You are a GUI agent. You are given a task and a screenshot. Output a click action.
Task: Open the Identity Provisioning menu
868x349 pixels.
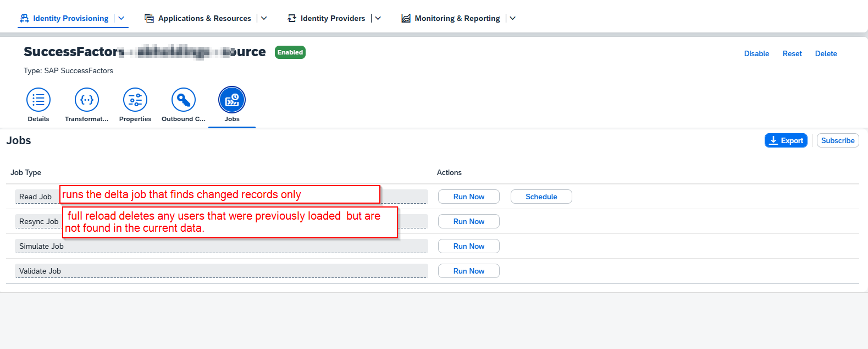(x=71, y=18)
